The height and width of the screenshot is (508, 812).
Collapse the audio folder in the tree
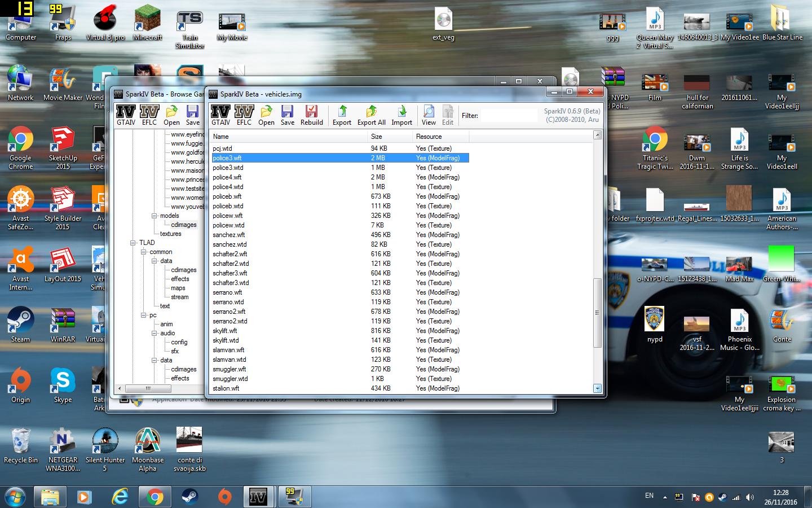point(154,333)
